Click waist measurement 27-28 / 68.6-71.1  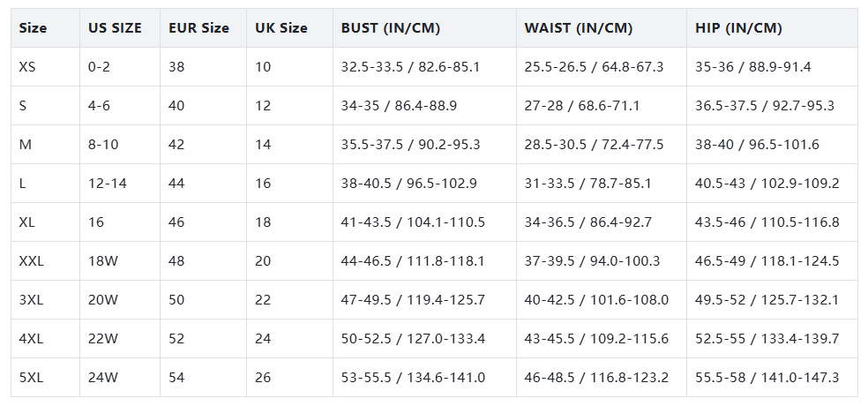581,106
